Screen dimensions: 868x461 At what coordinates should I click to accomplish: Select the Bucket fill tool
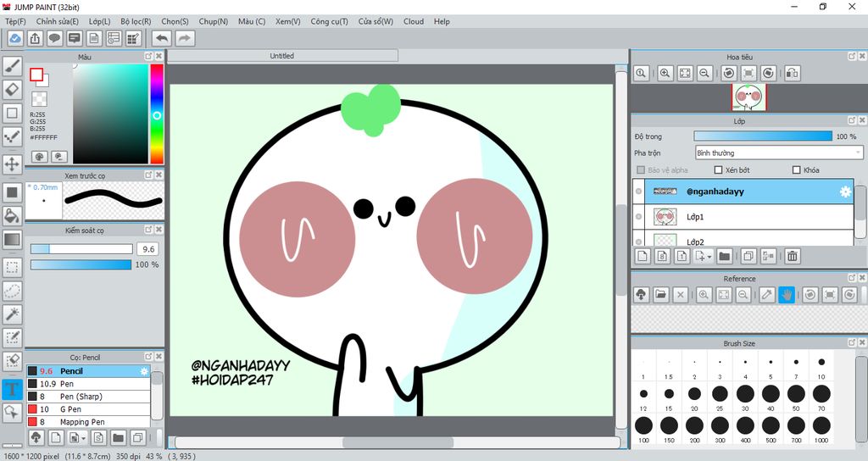point(12,215)
